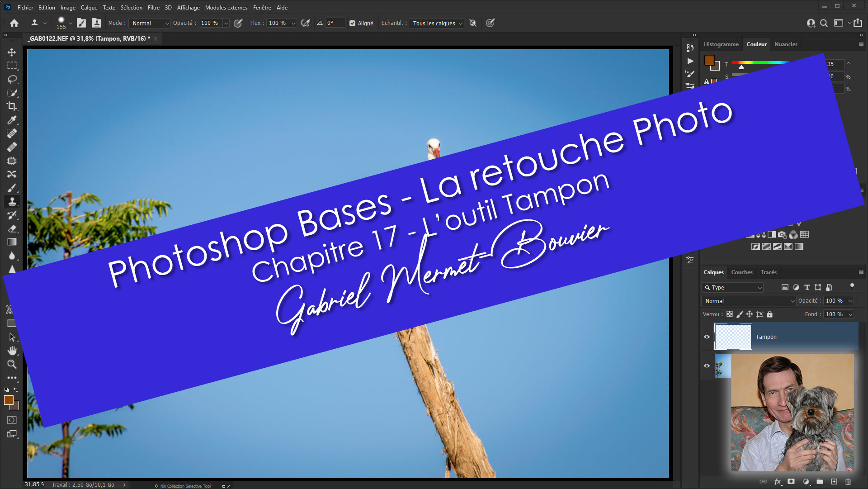
Task: Click the home screen icon
Action: (14, 23)
